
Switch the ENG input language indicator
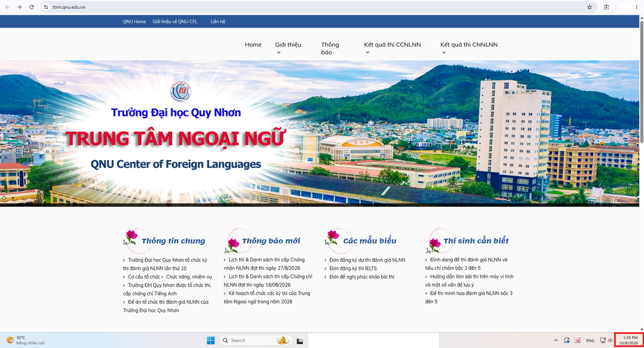590,341
